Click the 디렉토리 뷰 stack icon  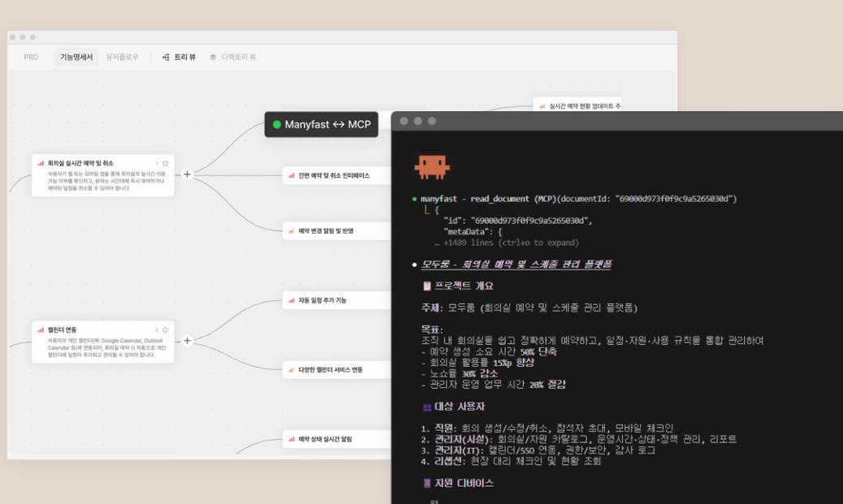pyautogui.click(x=213, y=57)
